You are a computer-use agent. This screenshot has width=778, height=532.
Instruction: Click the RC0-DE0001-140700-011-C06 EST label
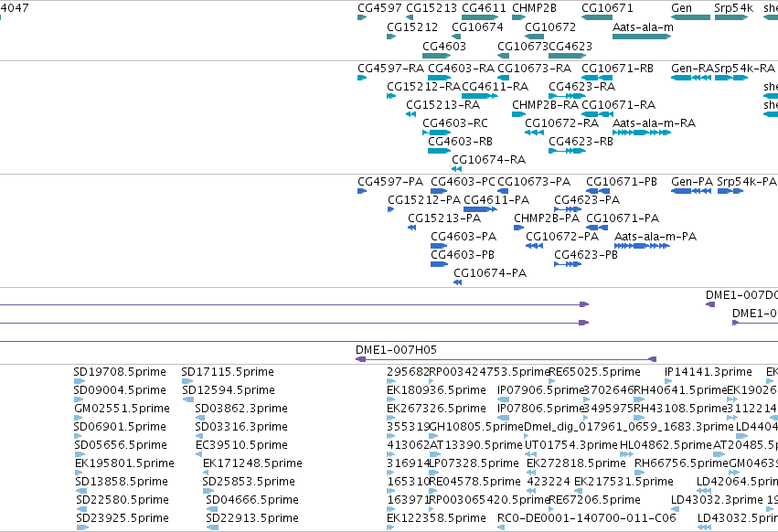click(x=587, y=518)
